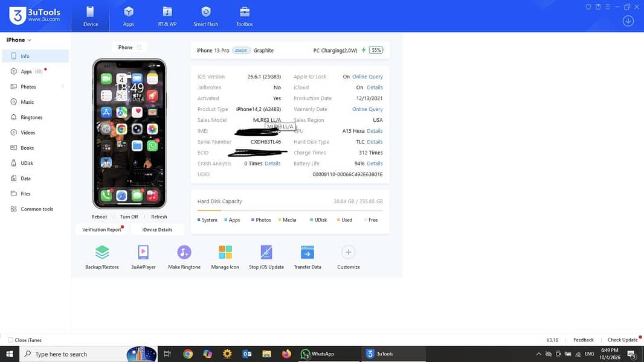Click the taskbar search box
Viewport: 644px width, 362px height.
click(x=88, y=354)
